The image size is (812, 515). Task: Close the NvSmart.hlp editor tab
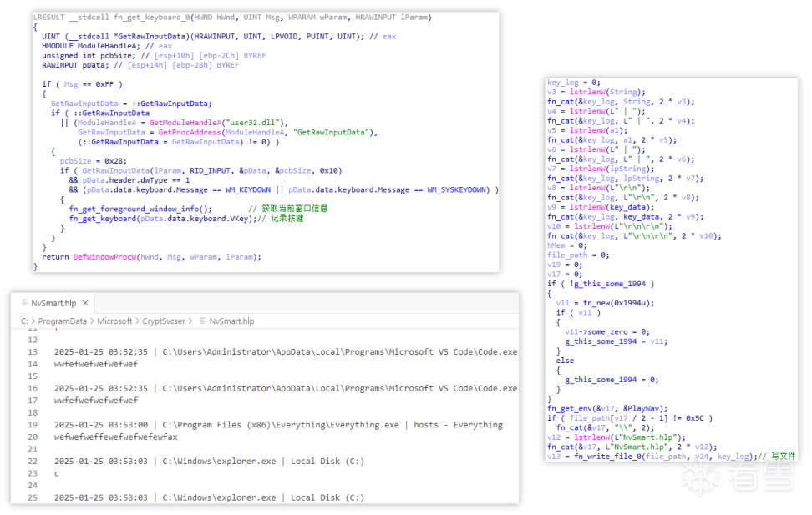[x=85, y=303]
